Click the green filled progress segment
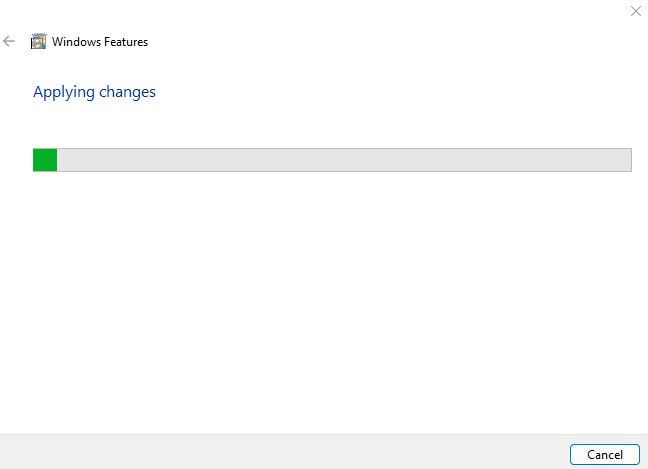Screen dimensions: 648x469 (45, 160)
